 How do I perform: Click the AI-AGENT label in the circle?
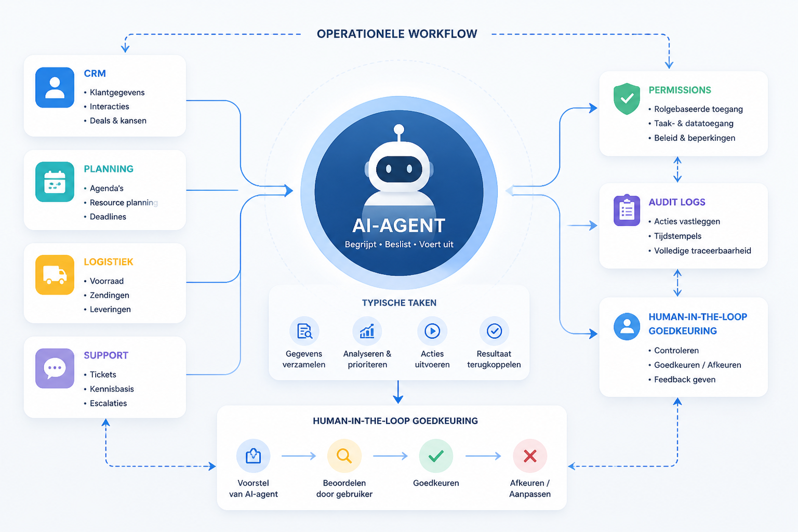tap(399, 226)
